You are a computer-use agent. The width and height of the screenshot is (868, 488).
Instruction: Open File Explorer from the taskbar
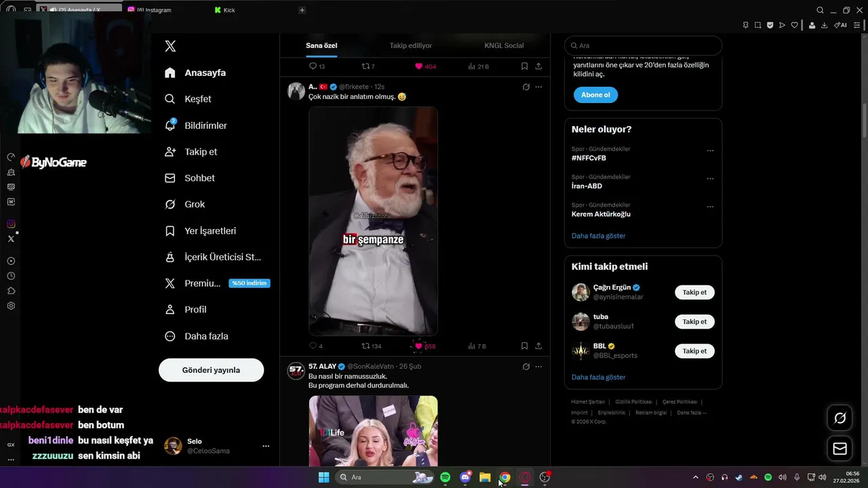(x=485, y=477)
